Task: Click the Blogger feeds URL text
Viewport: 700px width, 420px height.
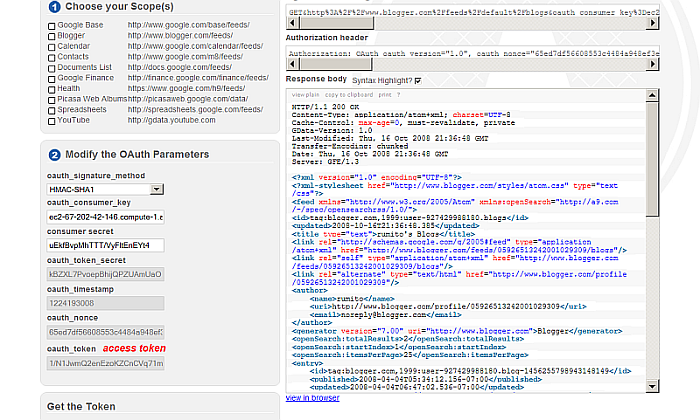Action: click(x=180, y=35)
